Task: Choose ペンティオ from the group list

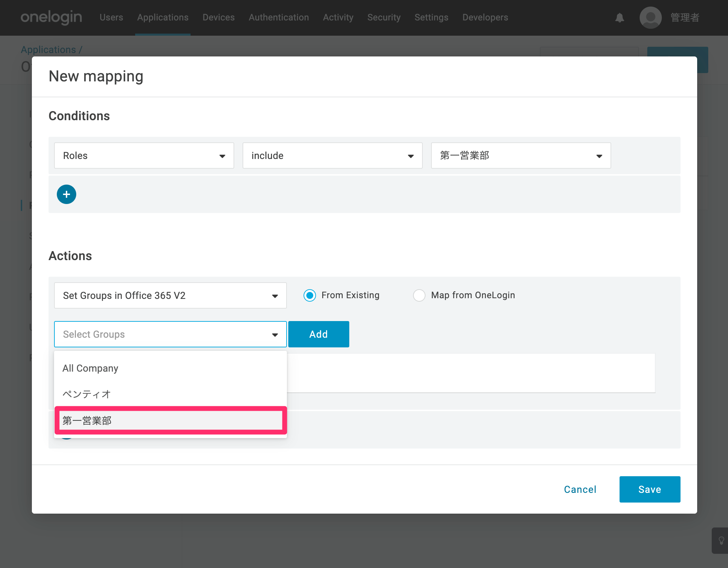Action: 170,394
